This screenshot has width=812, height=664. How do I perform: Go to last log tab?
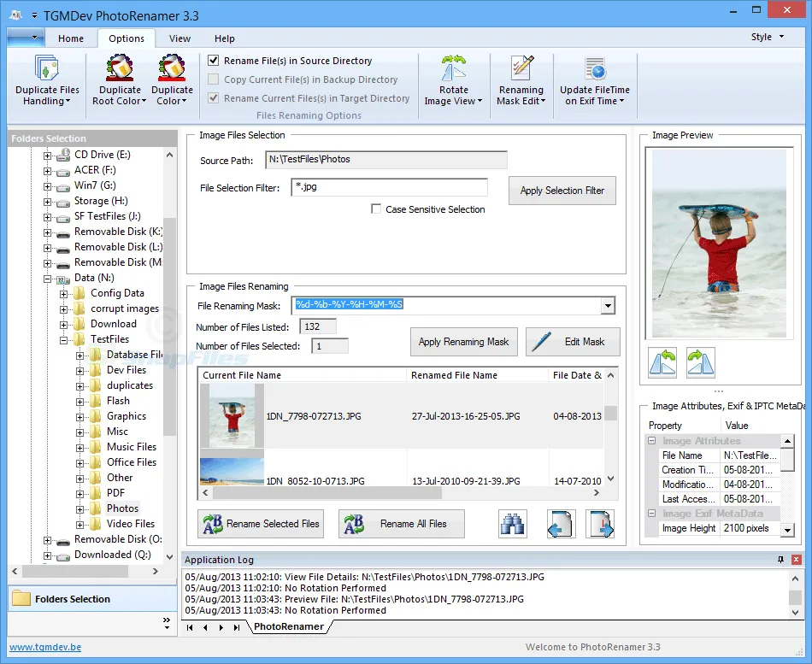tap(237, 627)
